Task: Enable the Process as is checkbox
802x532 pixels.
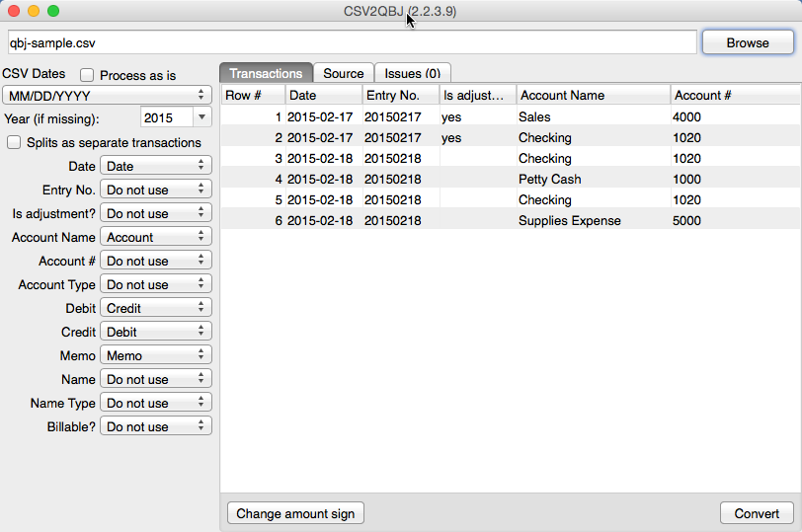Action: (87, 75)
